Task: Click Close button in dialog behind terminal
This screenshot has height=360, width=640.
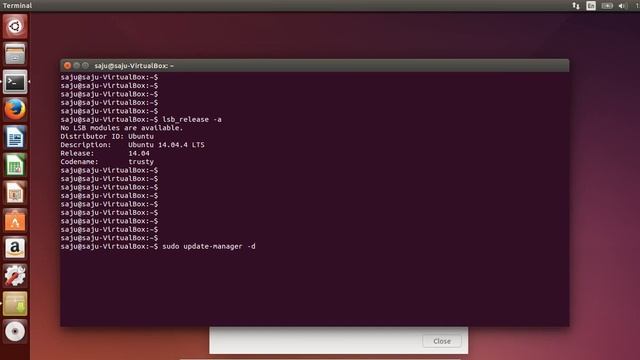Action: [442, 341]
